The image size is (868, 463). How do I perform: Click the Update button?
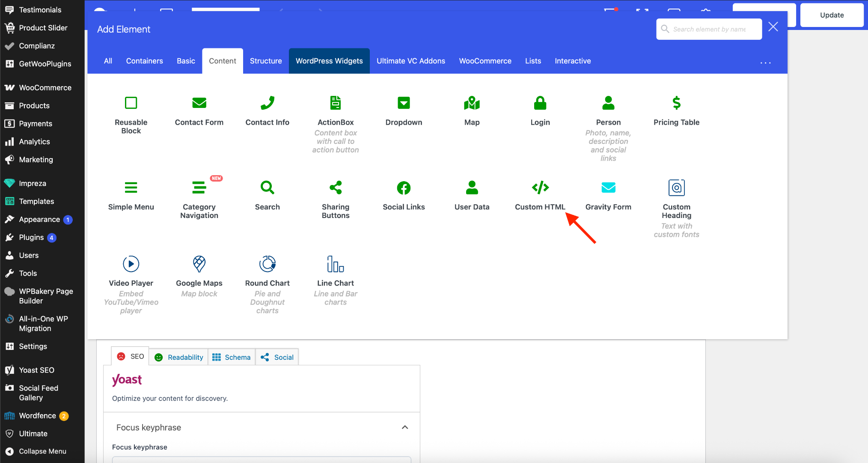832,15
